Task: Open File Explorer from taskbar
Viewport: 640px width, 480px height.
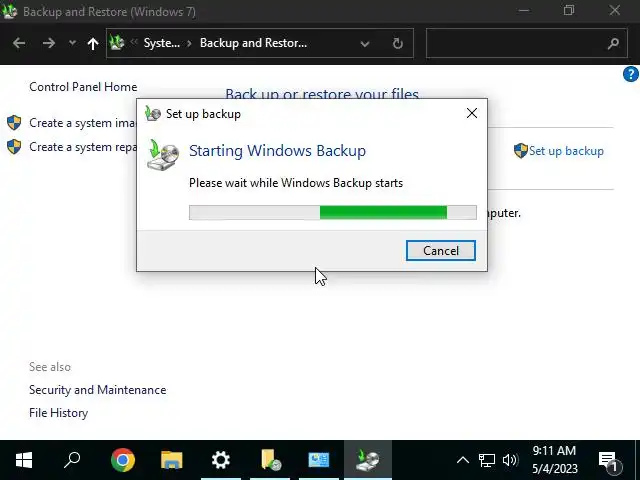Action: click(171, 460)
